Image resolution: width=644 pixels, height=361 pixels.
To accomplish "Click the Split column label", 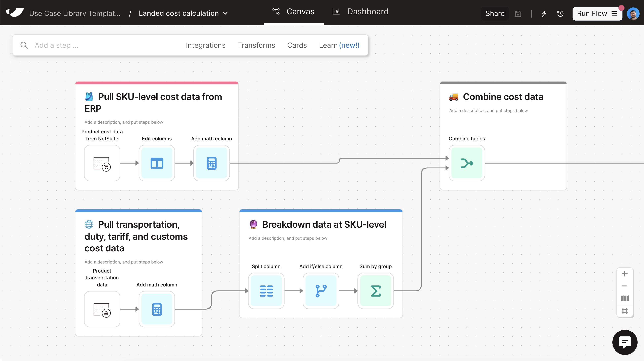I will tap(266, 267).
